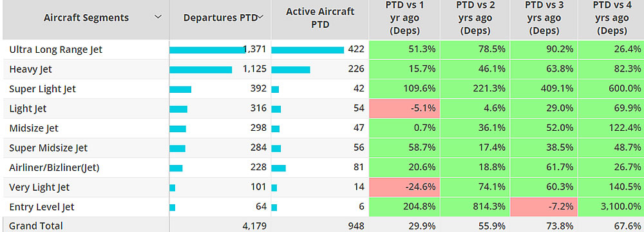Click the red -7.2% Entry Level Jet cell
The height and width of the screenshot is (232, 644).
pos(544,207)
